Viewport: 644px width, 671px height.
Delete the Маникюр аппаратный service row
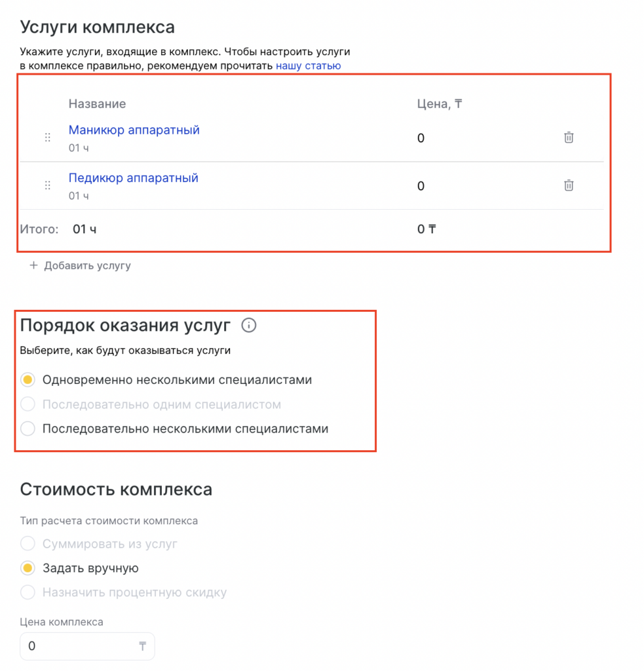tap(569, 138)
